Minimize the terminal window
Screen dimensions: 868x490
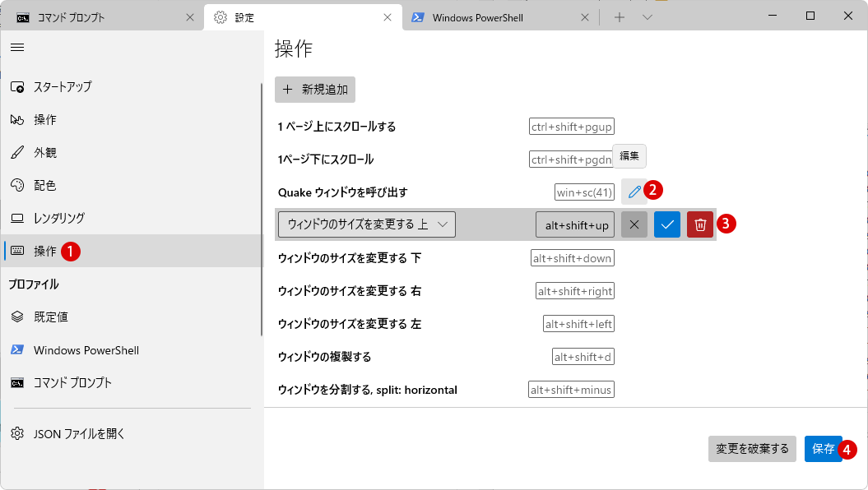tap(773, 16)
